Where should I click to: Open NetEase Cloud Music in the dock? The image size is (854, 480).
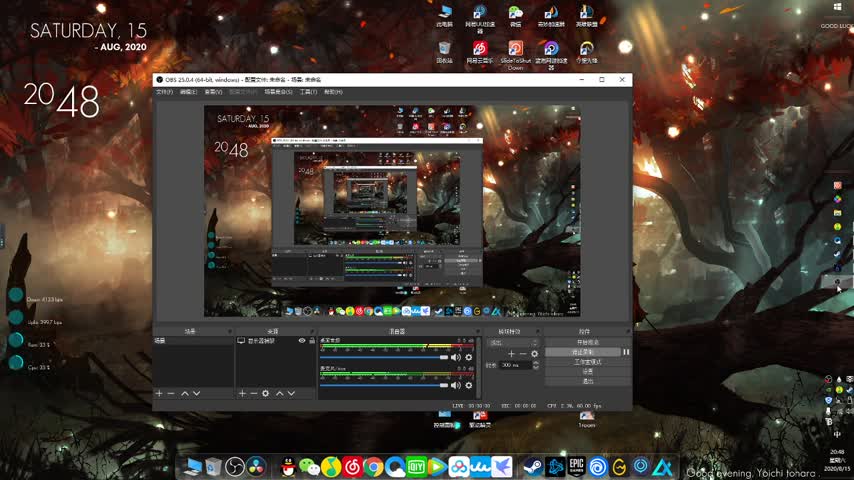pos(352,467)
